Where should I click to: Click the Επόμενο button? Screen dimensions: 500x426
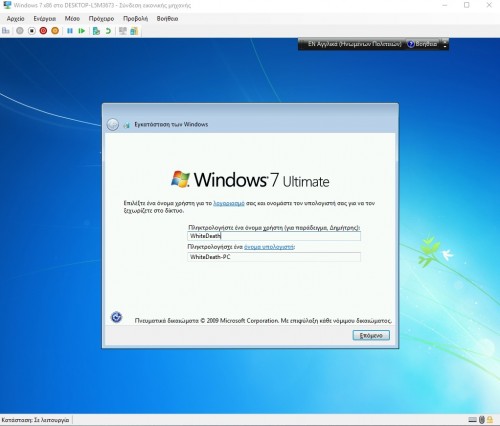pyautogui.click(x=371, y=335)
